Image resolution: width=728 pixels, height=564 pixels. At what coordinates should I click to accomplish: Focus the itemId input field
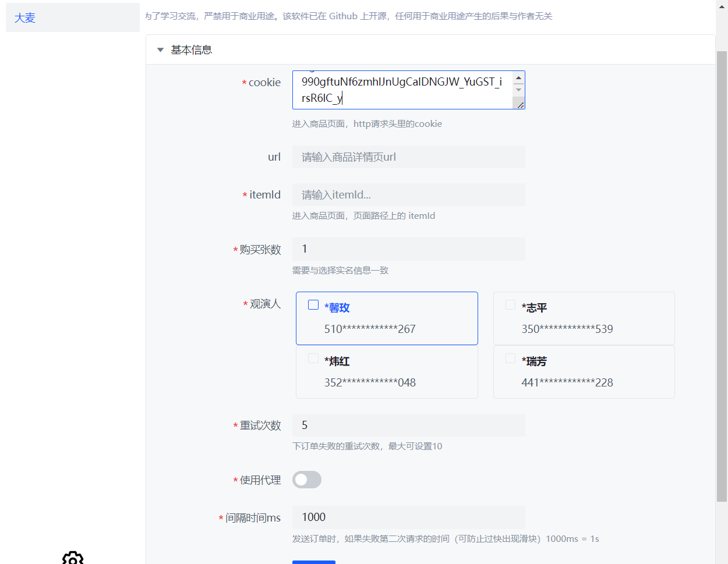click(409, 194)
